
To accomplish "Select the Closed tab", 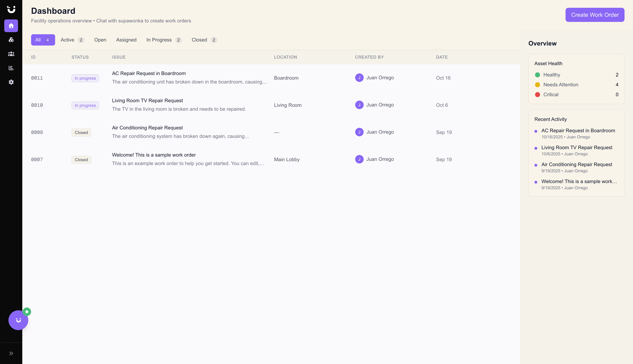I will pos(204,40).
